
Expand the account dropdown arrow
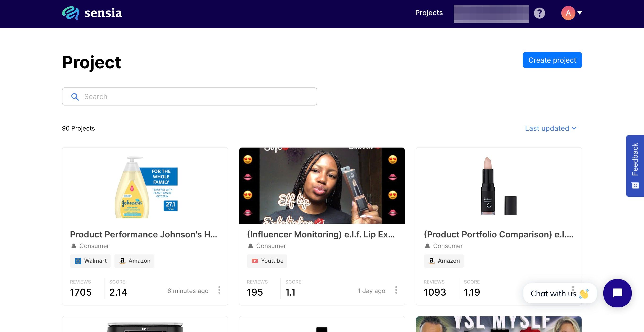(580, 13)
